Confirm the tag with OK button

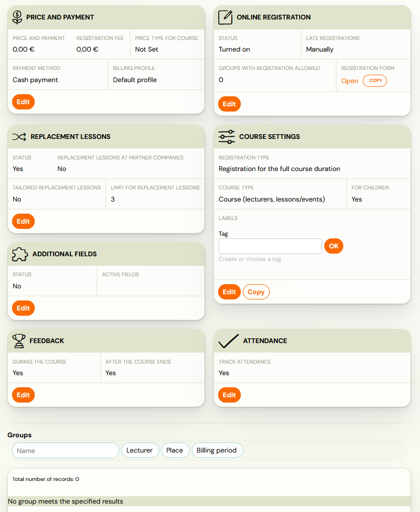tap(334, 246)
